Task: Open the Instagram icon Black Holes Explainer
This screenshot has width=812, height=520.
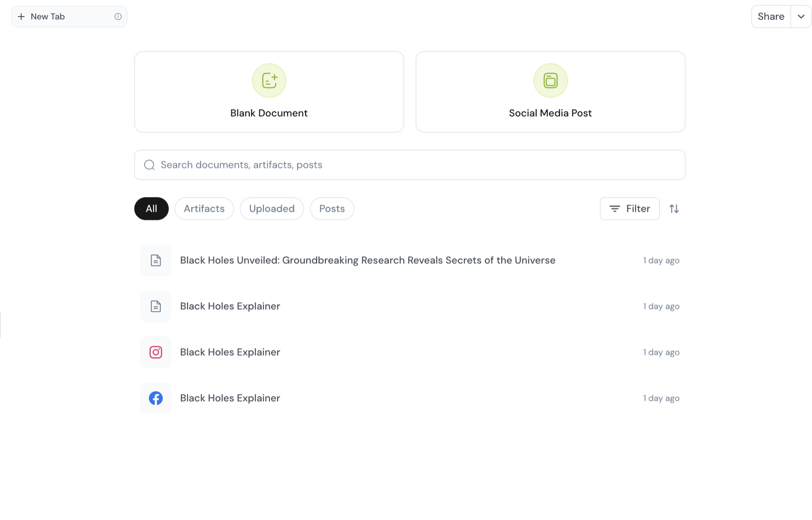Action: [156, 352]
